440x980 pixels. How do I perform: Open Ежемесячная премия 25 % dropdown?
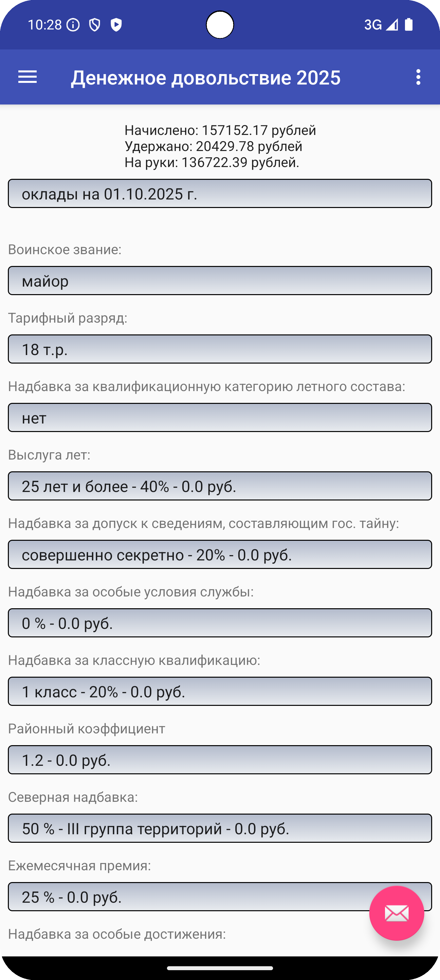point(220,897)
